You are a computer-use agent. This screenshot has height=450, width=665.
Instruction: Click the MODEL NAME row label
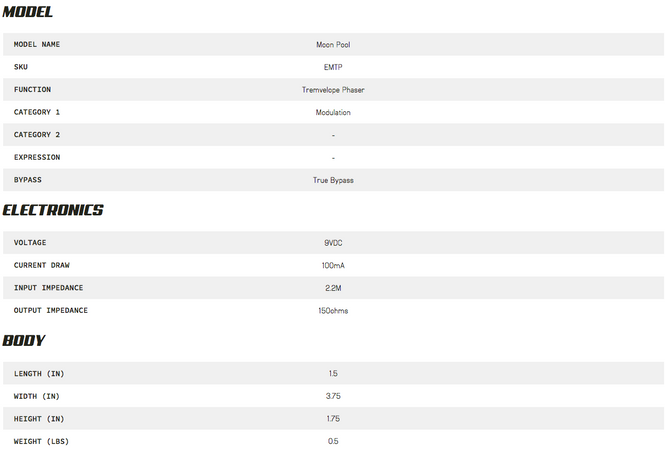(x=37, y=44)
